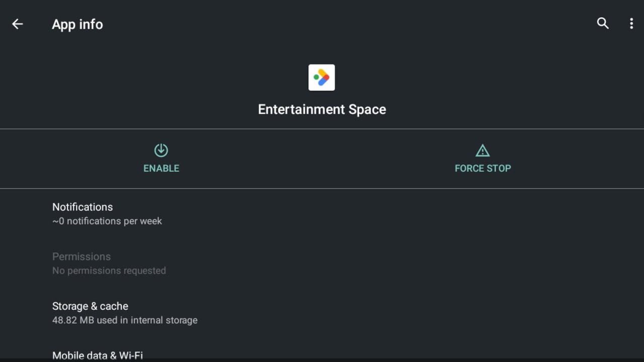Open the Notifications settings entry
The height and width of the screenshot is (362, 644).
322,214
